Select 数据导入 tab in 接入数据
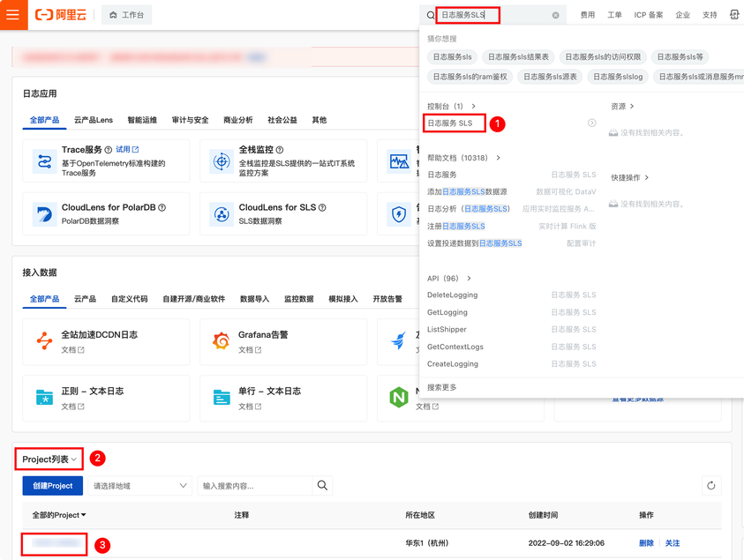The width and height of the screenshot is (744, 560). pyautogui.click(x=254, y=299)
